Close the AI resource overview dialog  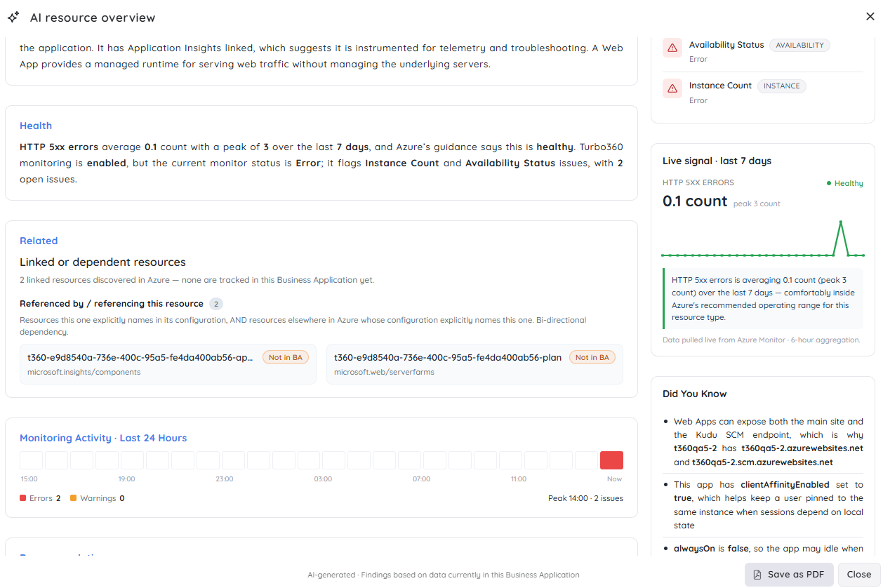[x=870, y=16]
